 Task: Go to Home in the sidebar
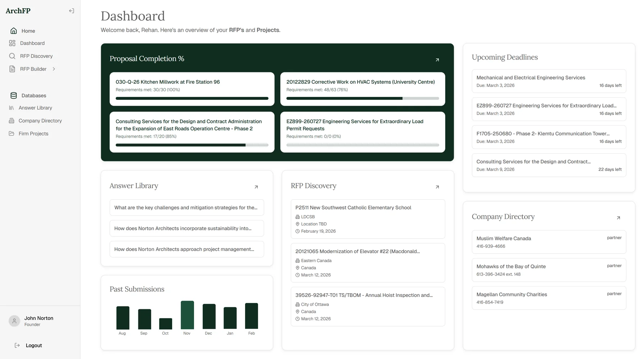(x=28, y=31)
